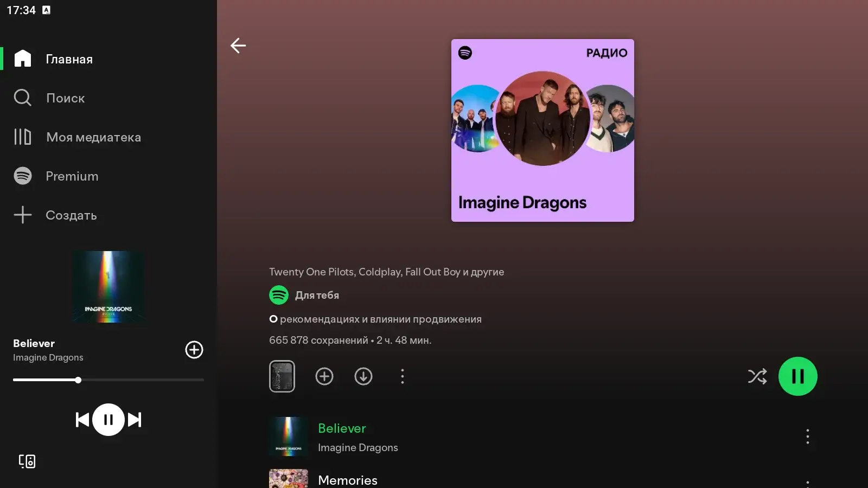Pause playback in the sidebar player
The image size is (868, 488).
point(108,420)
